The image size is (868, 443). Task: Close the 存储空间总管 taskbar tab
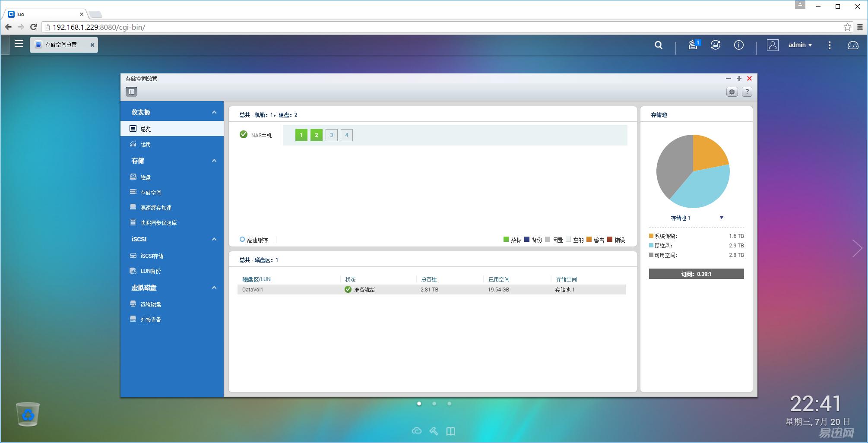[x=92, y=45]
